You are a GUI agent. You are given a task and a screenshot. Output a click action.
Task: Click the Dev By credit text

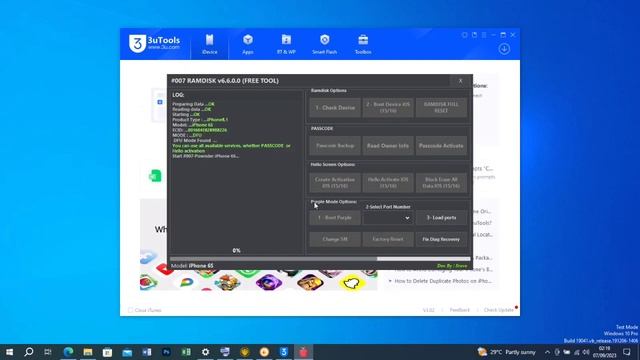pyautogui.click(x=452, y=266)
